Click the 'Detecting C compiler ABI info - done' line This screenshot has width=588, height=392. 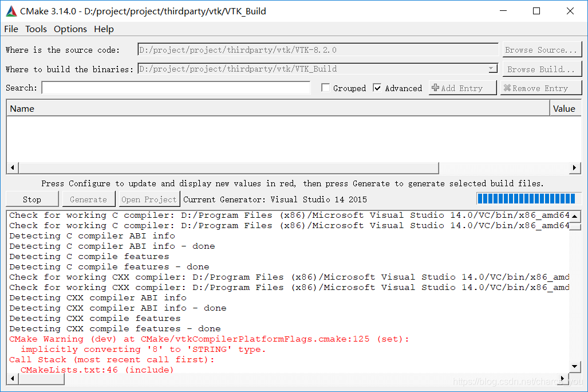tap(112, 246)
